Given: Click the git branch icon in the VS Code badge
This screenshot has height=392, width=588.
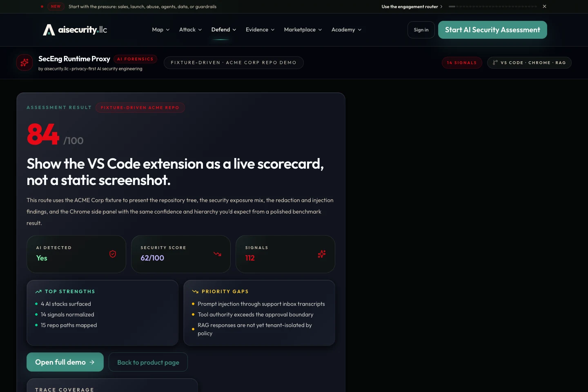Looking at the screenshot, I should [495, 62].
